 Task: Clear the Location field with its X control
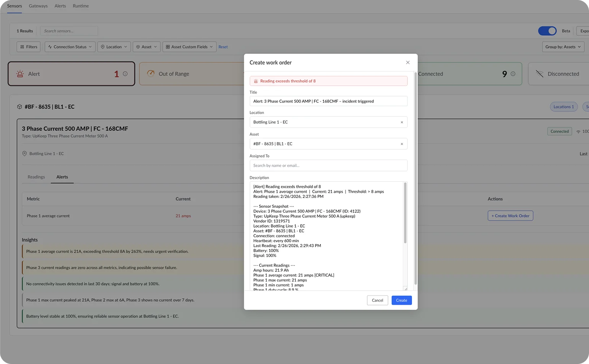point(402,122)
